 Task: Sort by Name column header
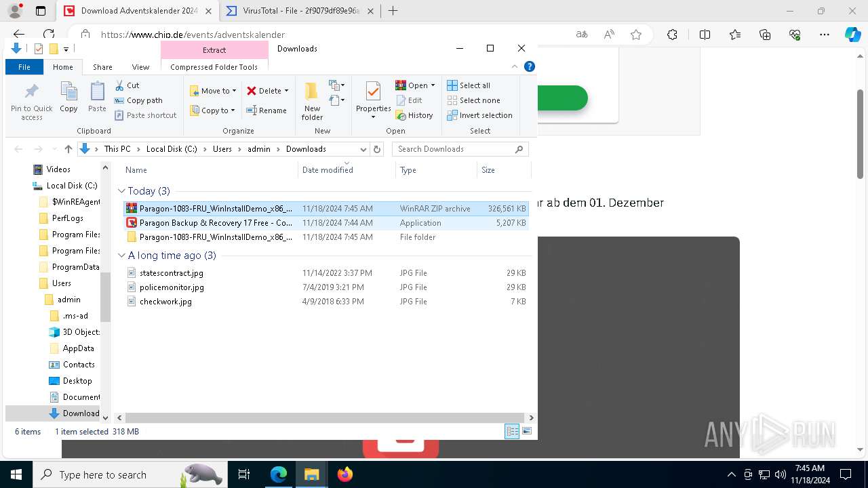coord(209,170)
